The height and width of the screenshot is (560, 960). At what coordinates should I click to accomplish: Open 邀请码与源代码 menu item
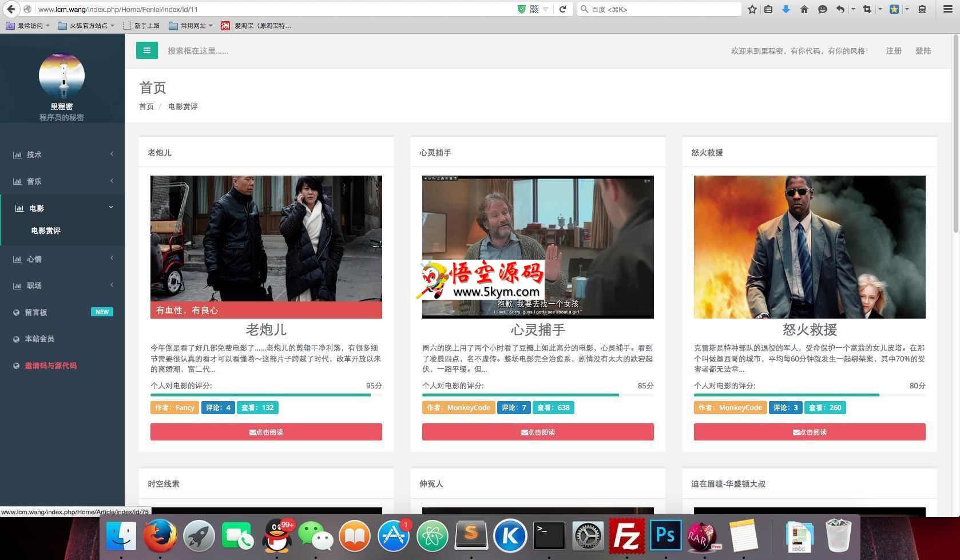(x=62, y=366)
